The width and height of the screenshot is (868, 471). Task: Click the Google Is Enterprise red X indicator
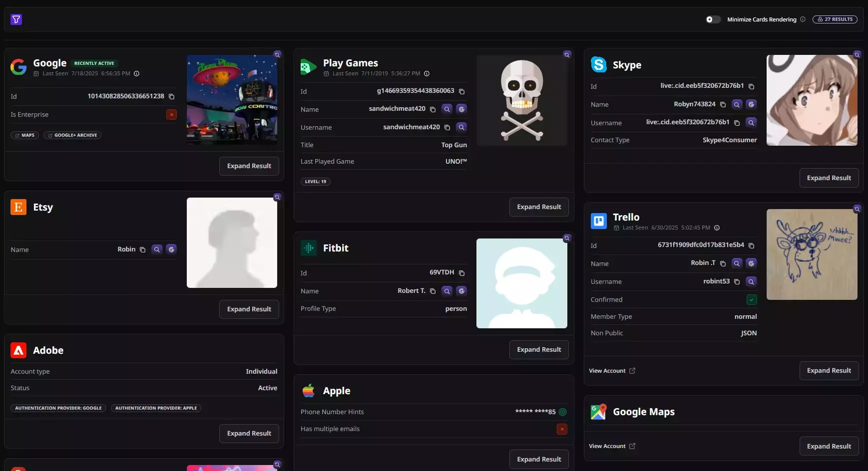click(171, 115)
